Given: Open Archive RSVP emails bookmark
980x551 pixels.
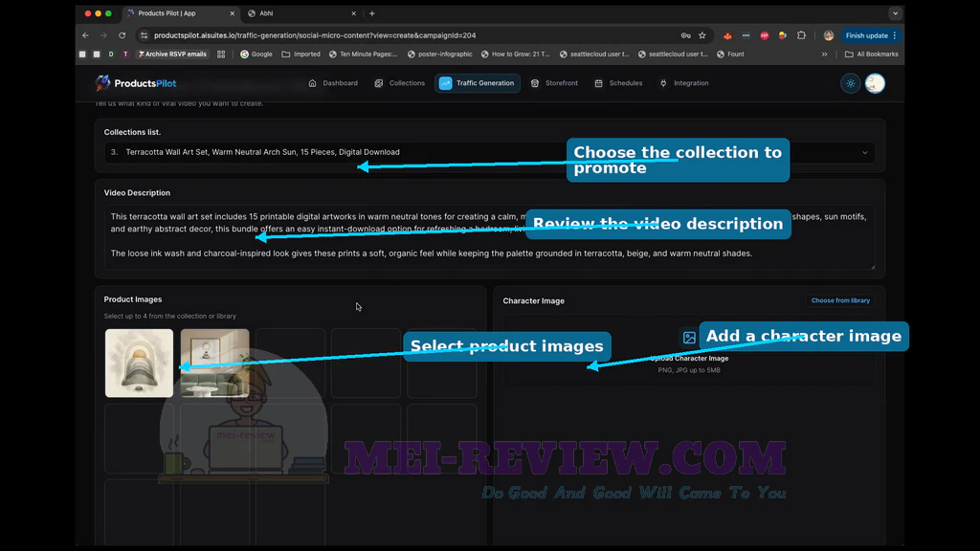Looking at the screenshot, I should 172,55.
